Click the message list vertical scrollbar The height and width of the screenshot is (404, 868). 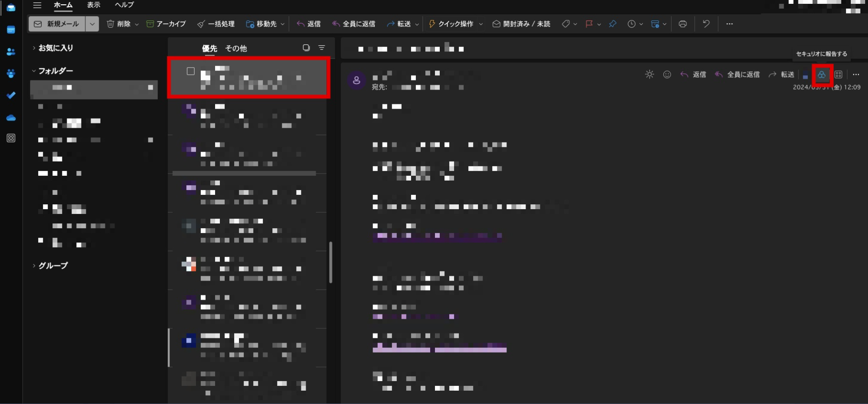pos(331,263)
